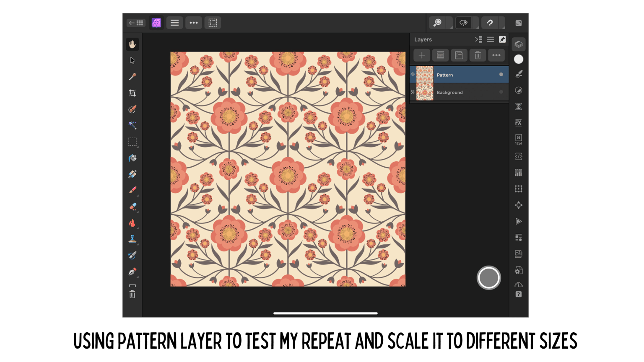Open the sliders-list studio icon
The height and width of the screenshot is (362, 644).
coord(519,238)
